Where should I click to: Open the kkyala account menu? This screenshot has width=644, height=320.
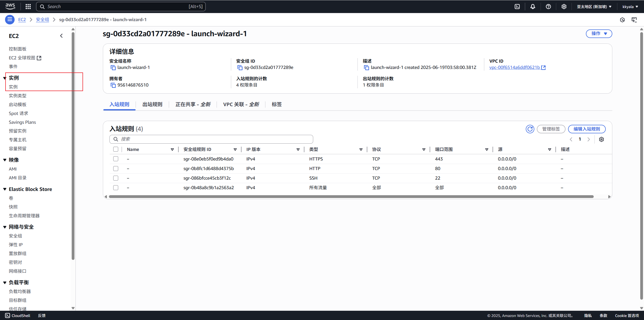click(630, 7)
